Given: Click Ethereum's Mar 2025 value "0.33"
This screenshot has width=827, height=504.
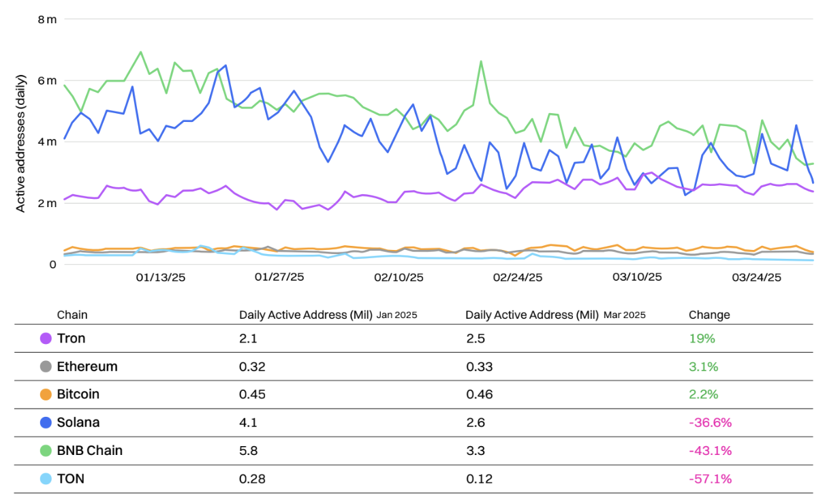Looking at the screenshot, I should point(478,366).
